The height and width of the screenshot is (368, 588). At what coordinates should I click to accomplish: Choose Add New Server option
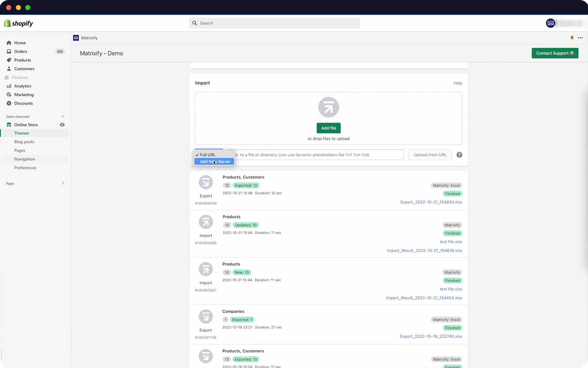pyautogui.click(x=214, y=162)
